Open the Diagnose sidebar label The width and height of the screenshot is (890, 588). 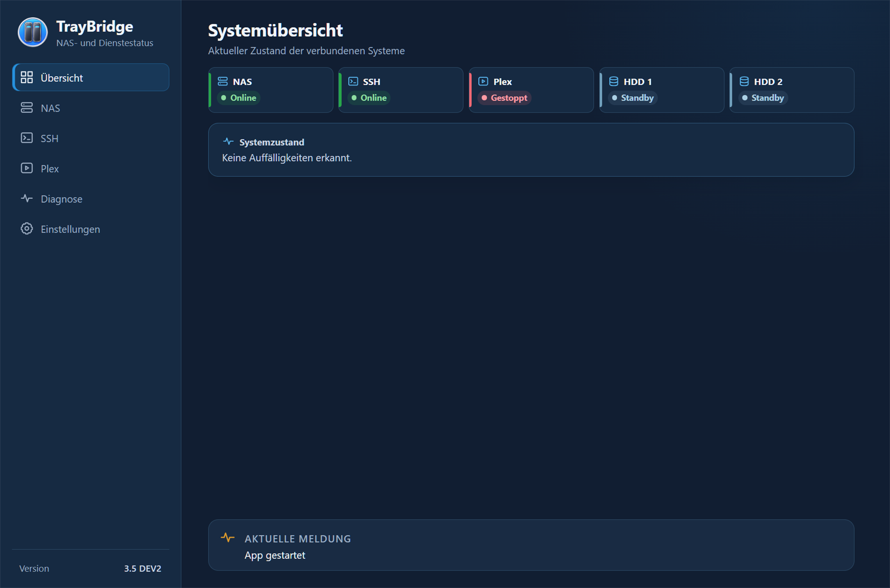62,199
